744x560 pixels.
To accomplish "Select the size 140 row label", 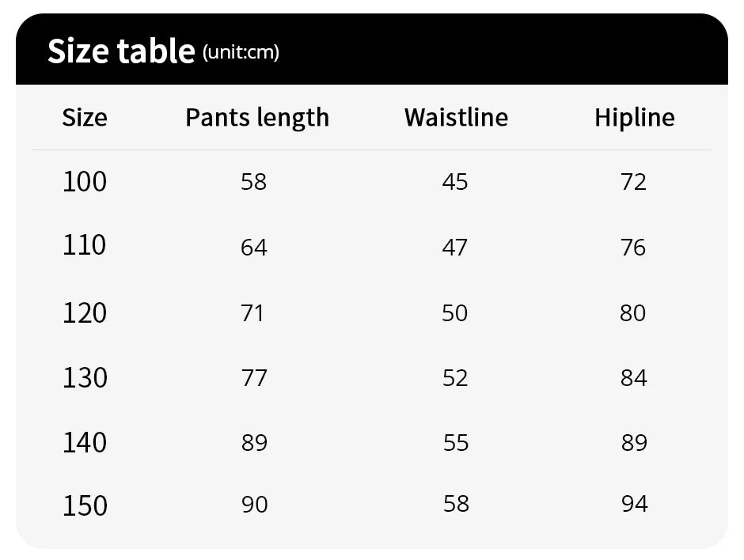I will [x=85, y=441].
